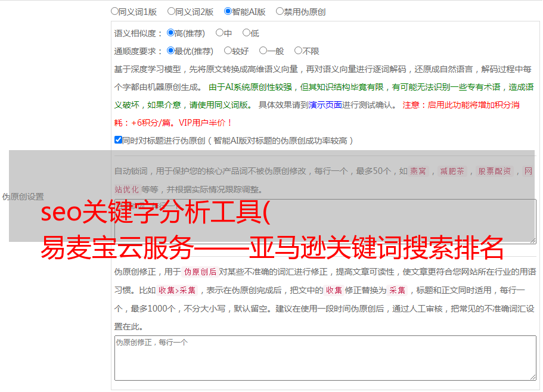
Task: Set 通顺度要求 to 较好
Action: pos(228,51)
